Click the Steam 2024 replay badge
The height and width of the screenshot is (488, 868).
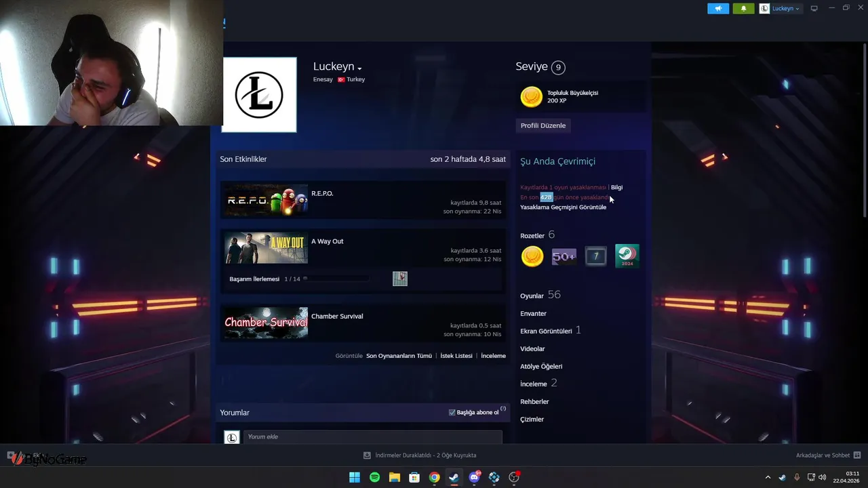pyautogui.click(x=627, y=256)
